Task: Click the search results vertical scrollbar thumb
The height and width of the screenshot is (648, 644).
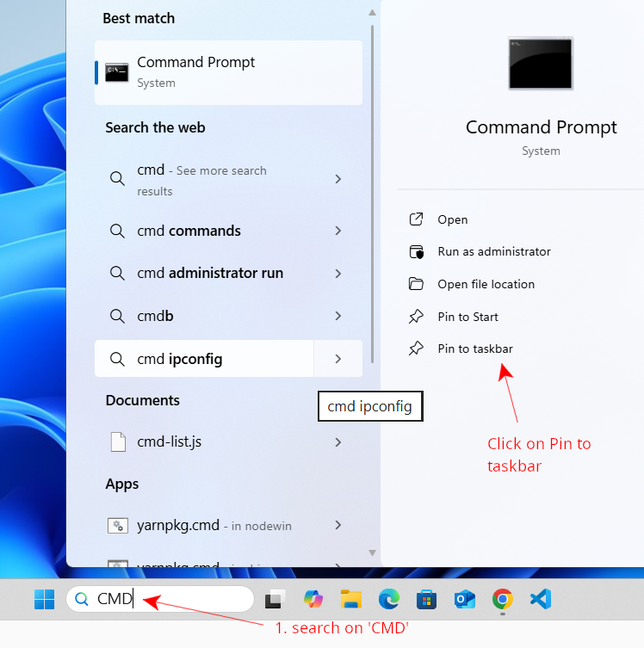Action: pos(373,194)
